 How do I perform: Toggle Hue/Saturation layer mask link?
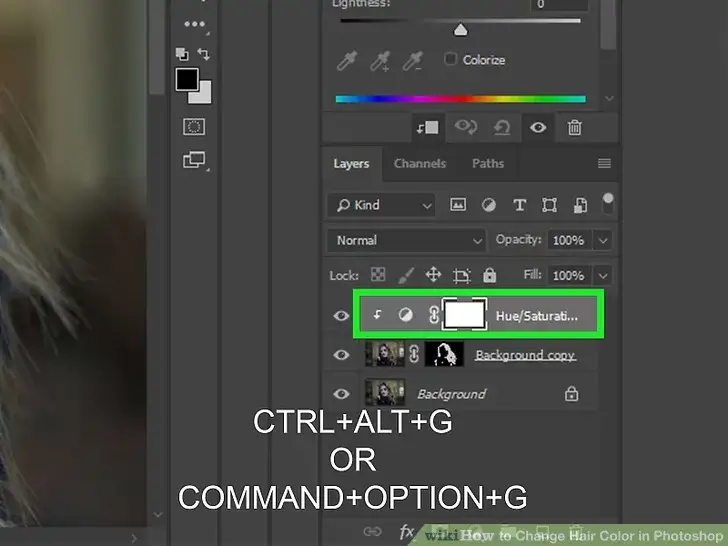(433, 315)
